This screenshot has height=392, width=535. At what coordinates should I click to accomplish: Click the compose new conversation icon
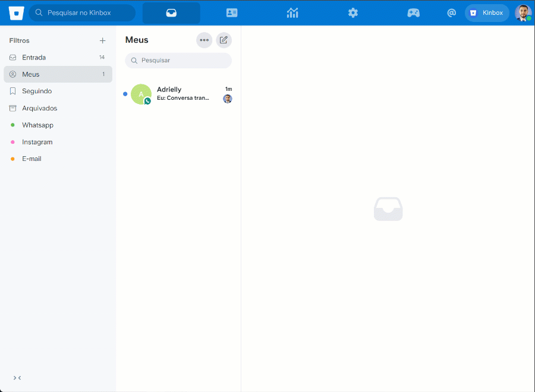click(224, 40)
